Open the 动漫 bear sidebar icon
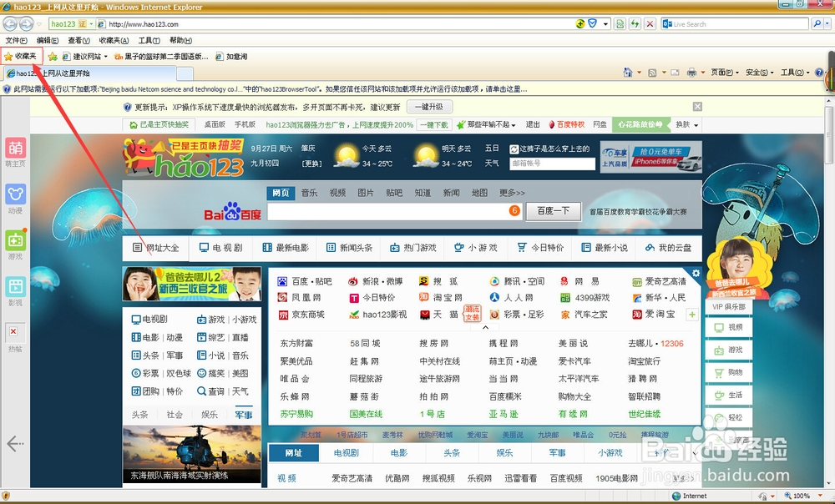Image resolution: width=835 pixels, height=504 pixels. [x=15, y=194]
